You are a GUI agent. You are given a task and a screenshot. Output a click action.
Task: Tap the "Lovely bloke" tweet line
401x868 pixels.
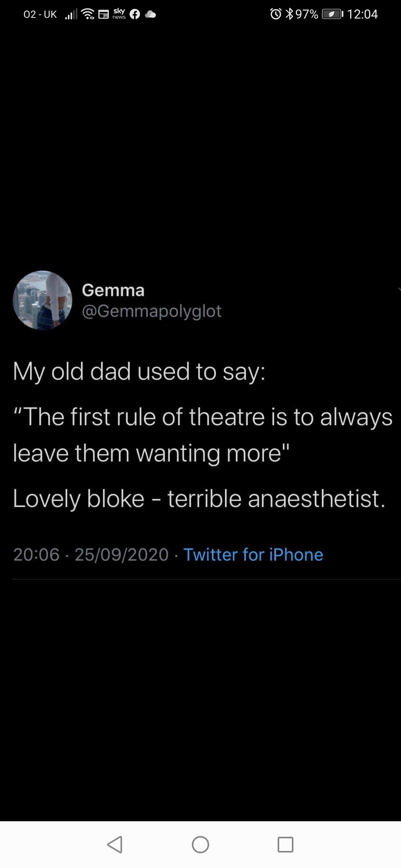[199, 498]
